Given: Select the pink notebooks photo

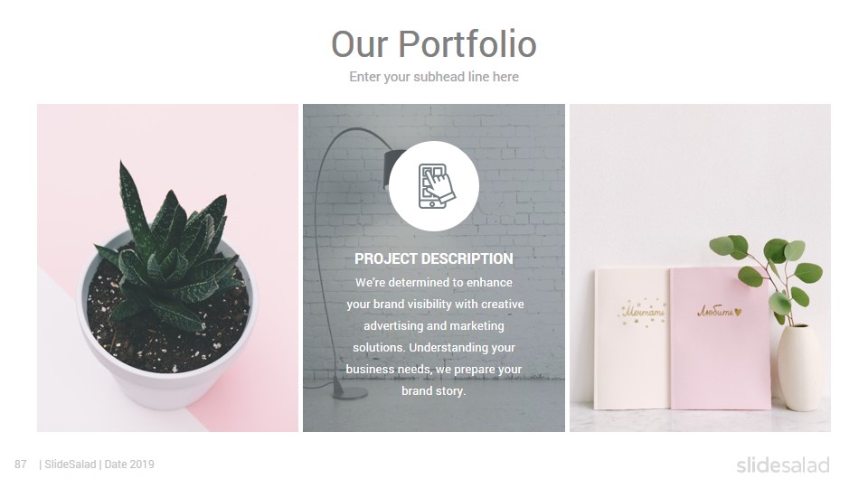Looking at the screenshot, I should 700,267.
